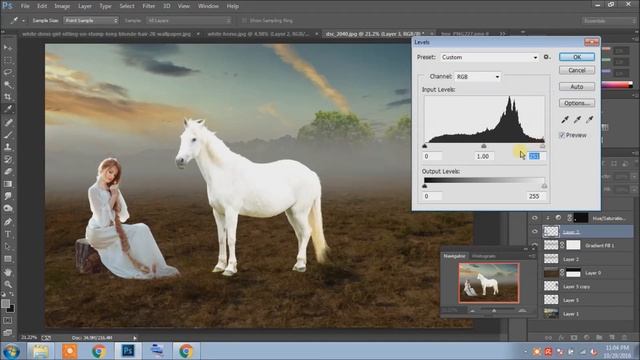Open the Channel RGB dropdown
This screenshot has width=640, height=360.
pyautogui.click(x=478, y=77)
